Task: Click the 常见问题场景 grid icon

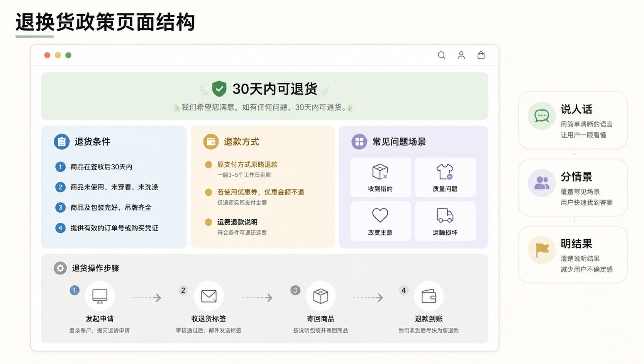Action: pos(359,142)
